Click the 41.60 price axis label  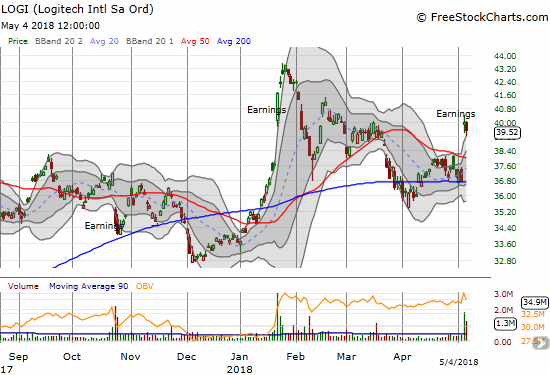pyautogui.click(x=505, y=95)
